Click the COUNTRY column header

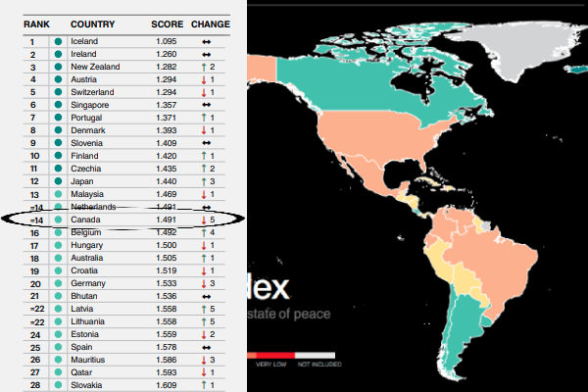(93, 22)
